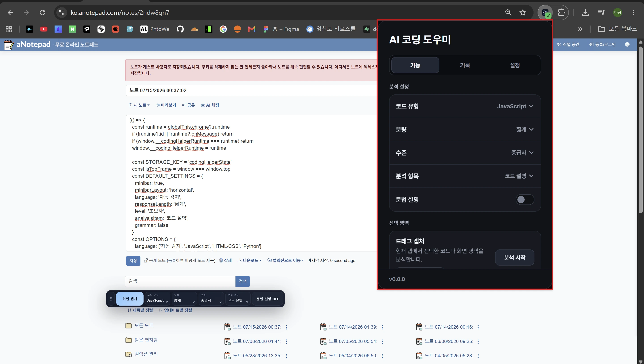Click the aNotepad logo icon
Image resolution: width=644 pixels, height=364 pixels.
9,45
